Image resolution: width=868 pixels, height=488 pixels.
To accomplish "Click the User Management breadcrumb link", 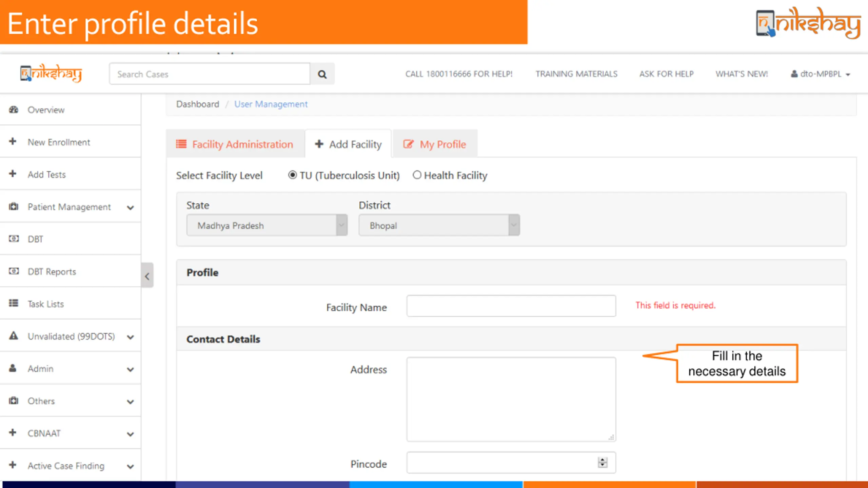I will (271, 104).
